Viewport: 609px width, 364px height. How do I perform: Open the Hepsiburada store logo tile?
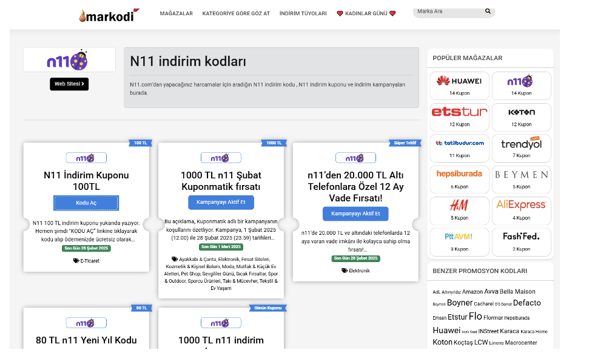459,175
